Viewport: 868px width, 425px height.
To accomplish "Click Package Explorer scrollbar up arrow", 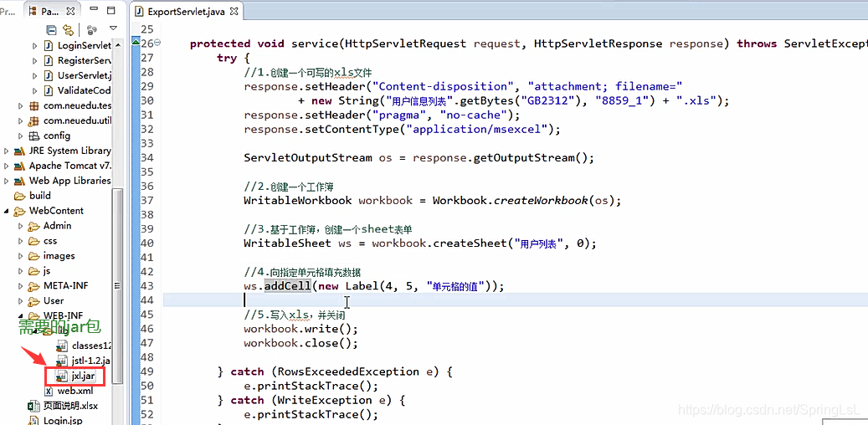I will tap(117, 44).
